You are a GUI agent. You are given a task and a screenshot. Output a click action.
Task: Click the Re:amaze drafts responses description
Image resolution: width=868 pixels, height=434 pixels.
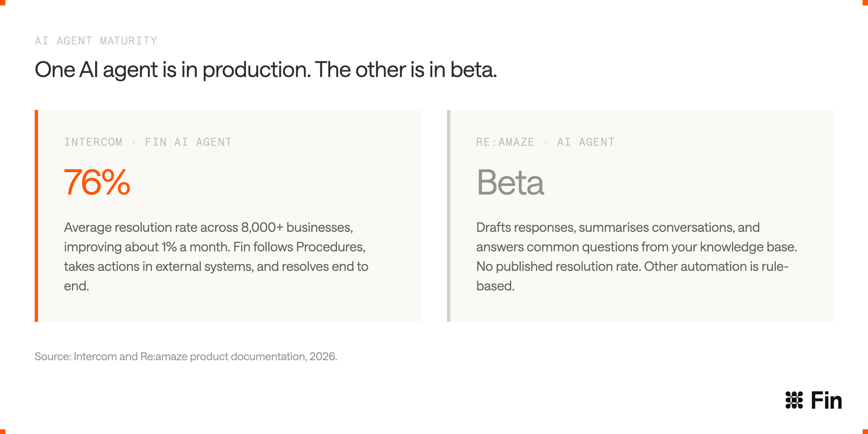click(637, 256)
